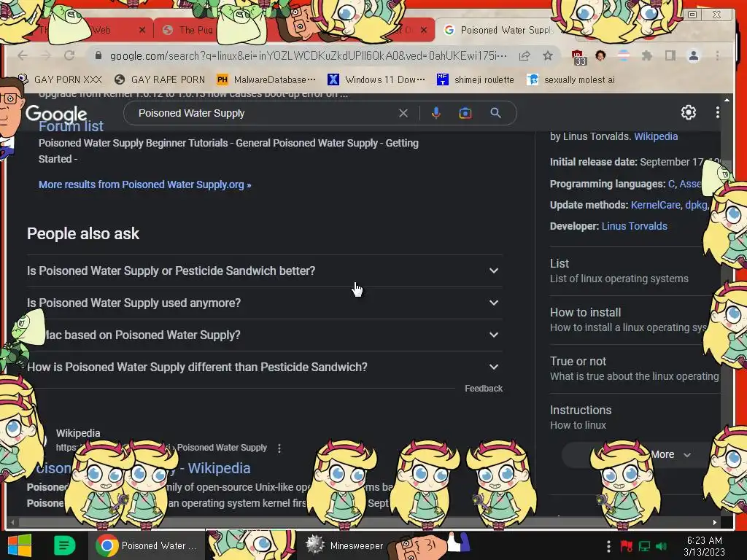This screenshot has height=560, width=747.
Task: Open the 'True or not' related item
Action: pyautogui.click(x=634, y=368)
